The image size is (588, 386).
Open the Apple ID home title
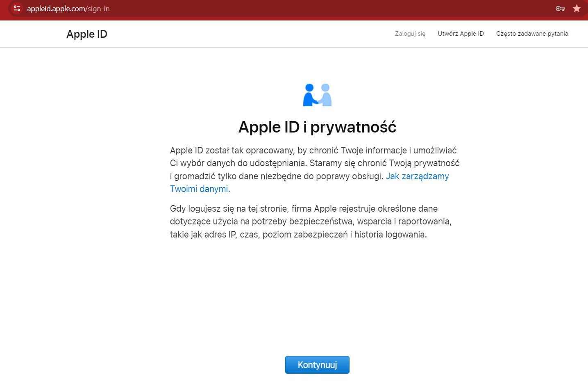click(87, 34)
